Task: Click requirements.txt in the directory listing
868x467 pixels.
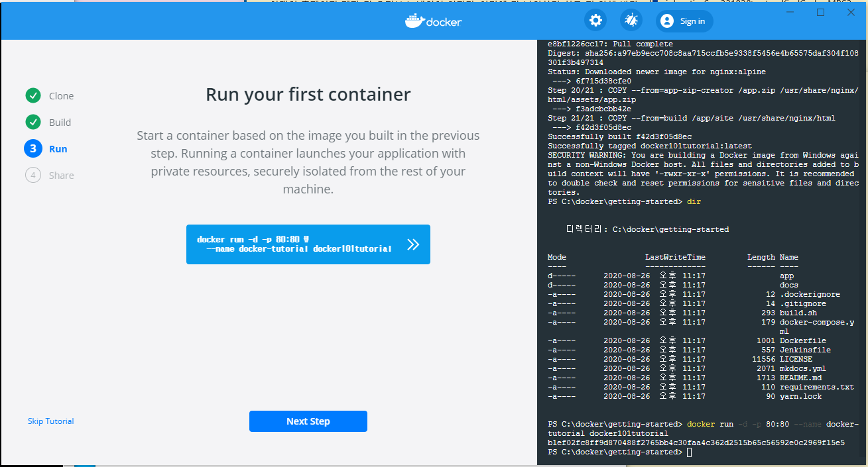Action: tap(817, 387)
